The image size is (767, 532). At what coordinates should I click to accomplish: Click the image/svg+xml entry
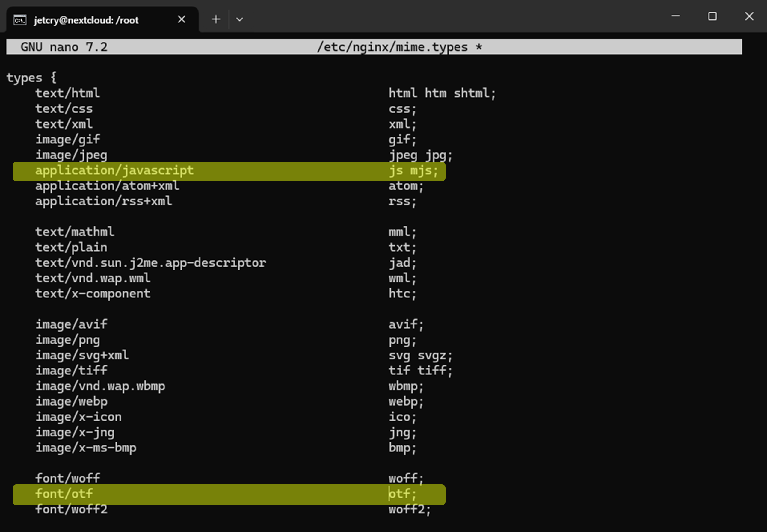(82, 355)
